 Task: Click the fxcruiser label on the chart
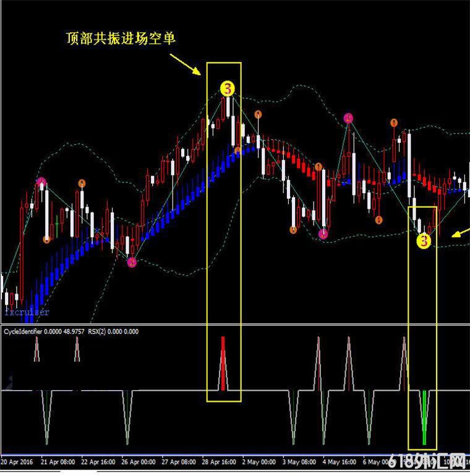[x=27, y=313]
